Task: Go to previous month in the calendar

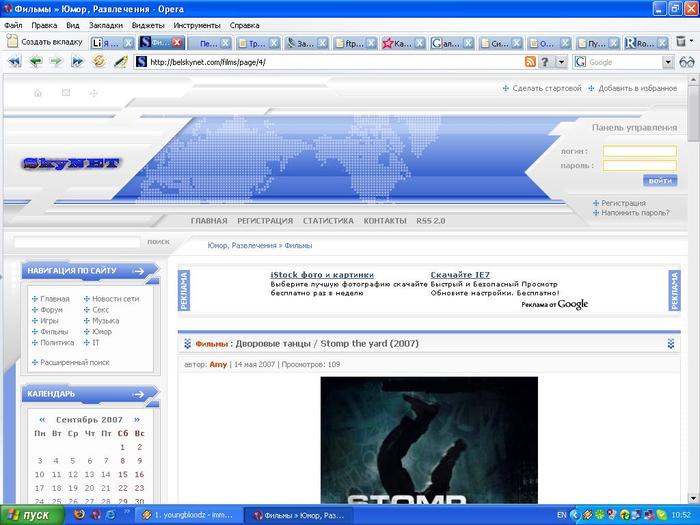Action: (42, 420)
